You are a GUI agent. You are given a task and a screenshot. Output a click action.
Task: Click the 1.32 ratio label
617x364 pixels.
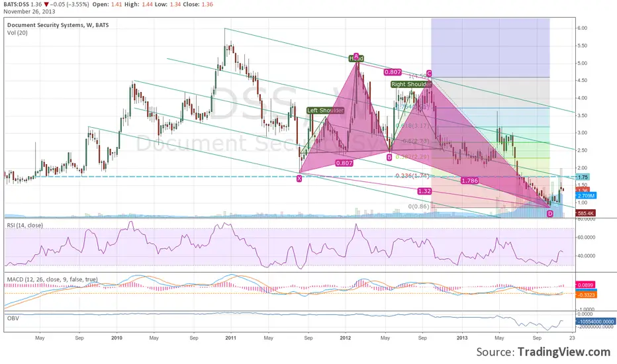[424, 191]
